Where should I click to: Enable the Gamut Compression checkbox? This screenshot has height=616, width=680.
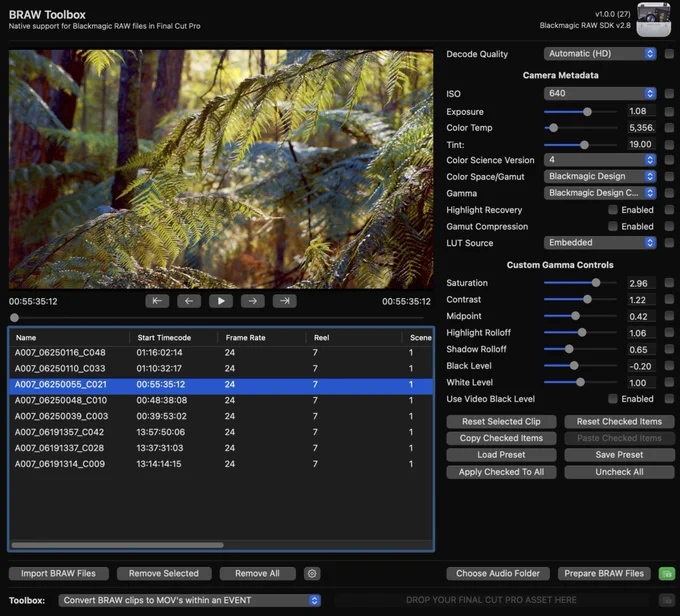click(x=612, y=226)
